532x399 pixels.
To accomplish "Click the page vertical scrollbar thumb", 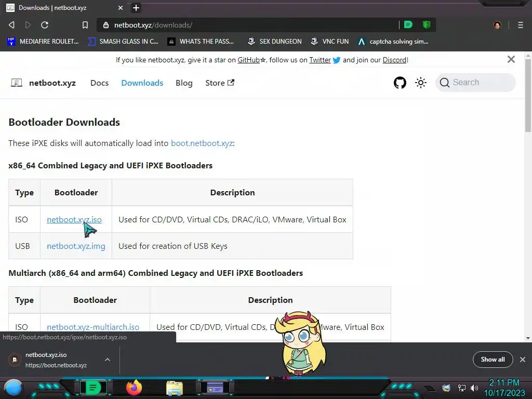I will click(x=528, y=95).
